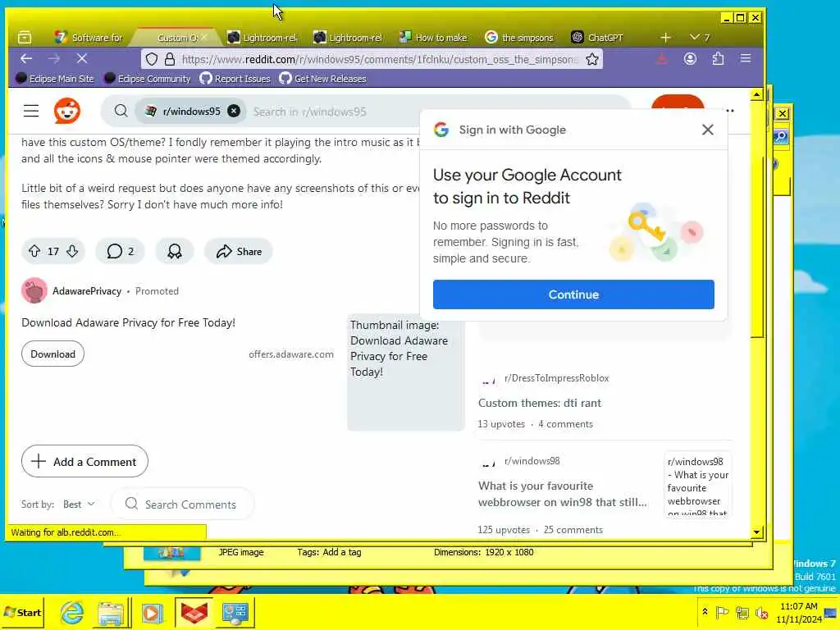Show hidden tray icons arrow
The image size is (840, 630).
pyautogui.click(x=705, y=612)
